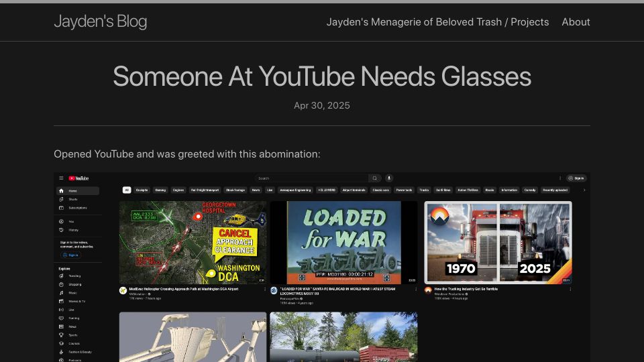Click the top-right Sign in button
644x362 pixels.
coord(577,178)
